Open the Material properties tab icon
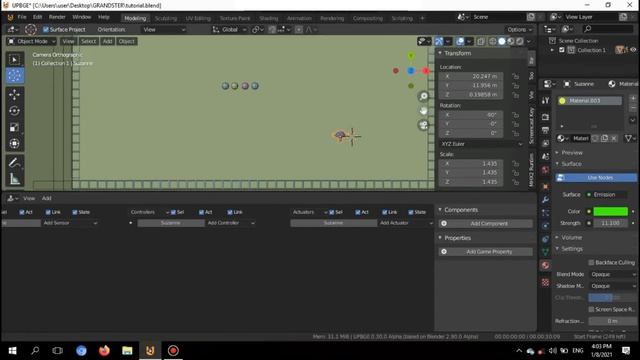Image resolution: width=640 pixels, height=360 pixels. coord(545,265)
